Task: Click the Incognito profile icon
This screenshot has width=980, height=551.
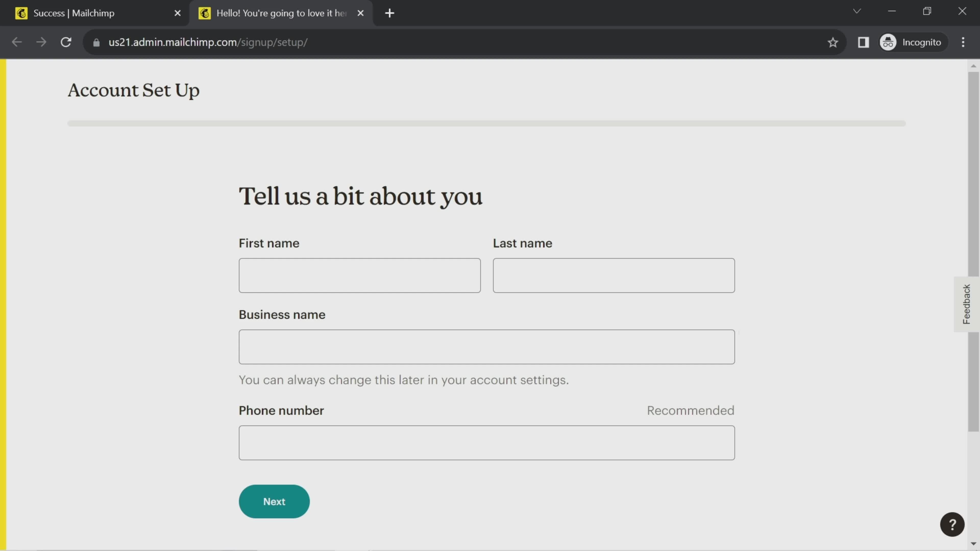Action: (x=888, y=42)
